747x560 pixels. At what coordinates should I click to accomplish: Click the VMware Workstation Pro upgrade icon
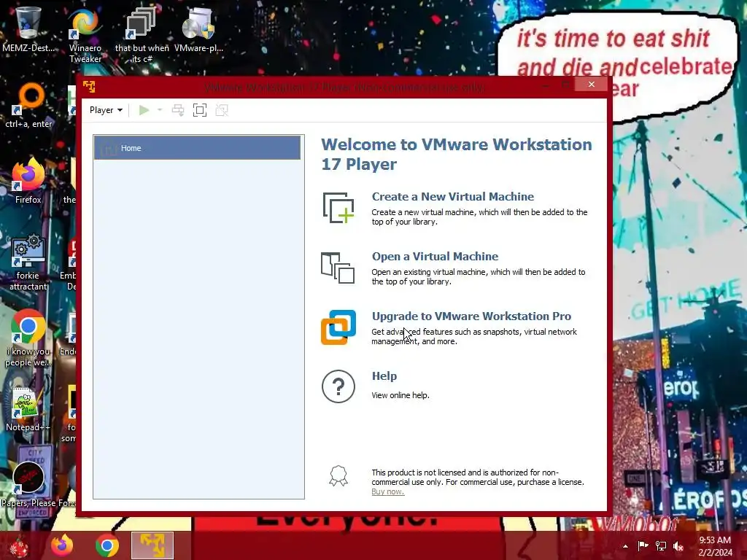coord(338,327)
